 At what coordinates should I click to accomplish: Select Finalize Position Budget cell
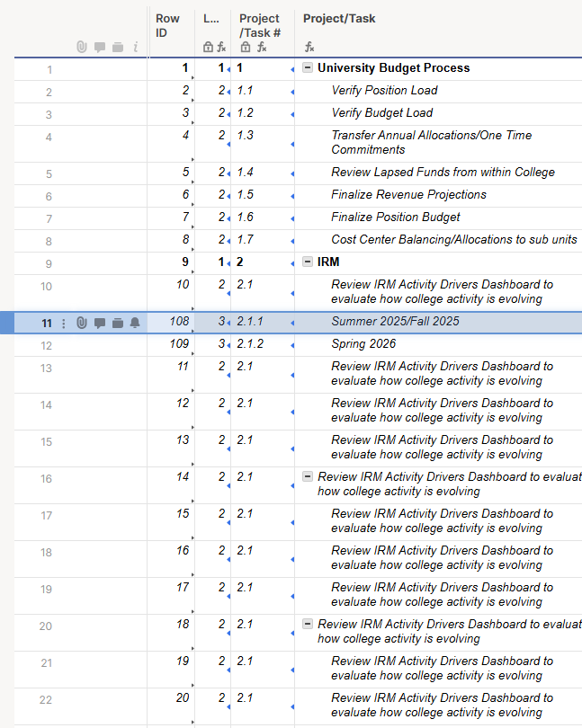(x=438, y=218)
